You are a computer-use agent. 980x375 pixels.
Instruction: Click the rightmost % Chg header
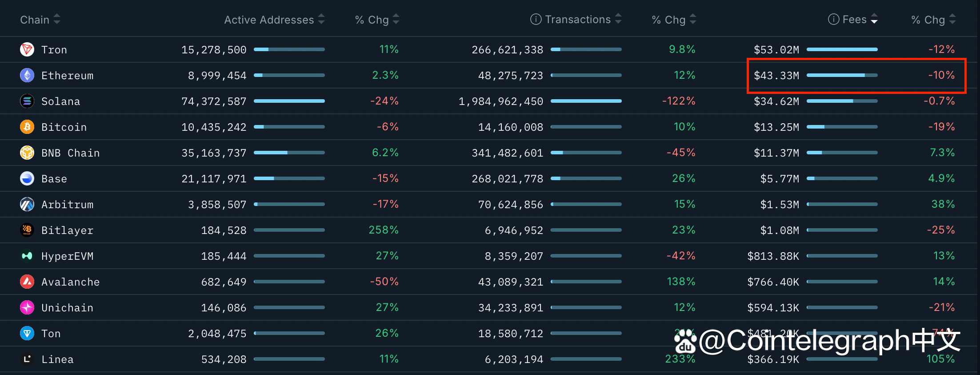928,20
